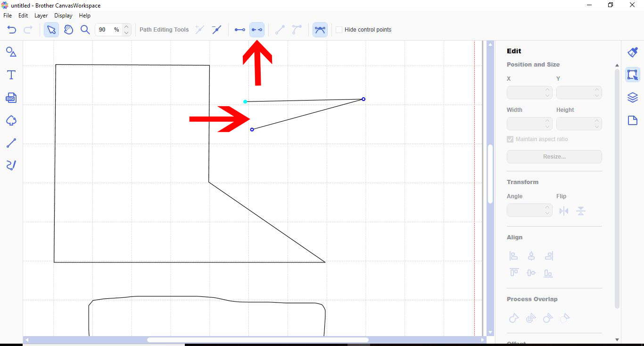Increase the Y position stepper
The width and height of the screenshot is (644, 346).
(597, 89)
